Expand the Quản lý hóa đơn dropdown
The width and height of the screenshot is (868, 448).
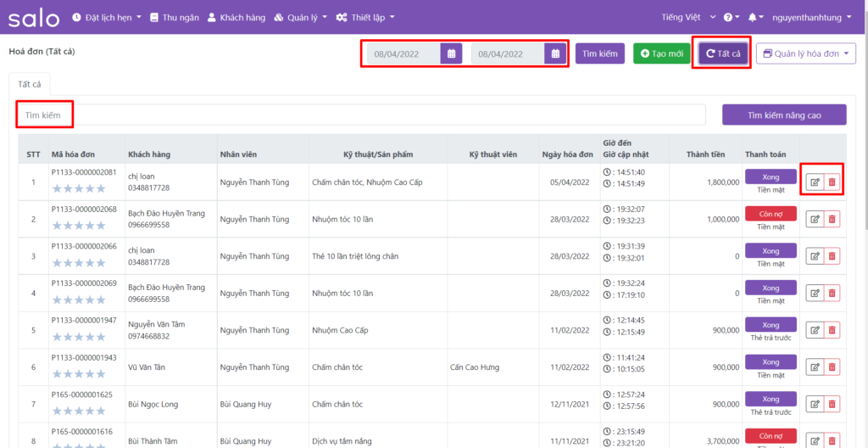coord(805,54)
